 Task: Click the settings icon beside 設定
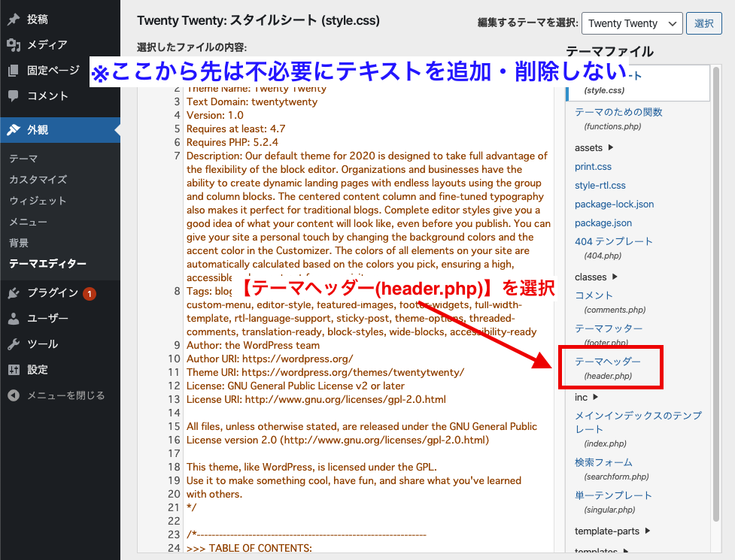click(14, 369)
